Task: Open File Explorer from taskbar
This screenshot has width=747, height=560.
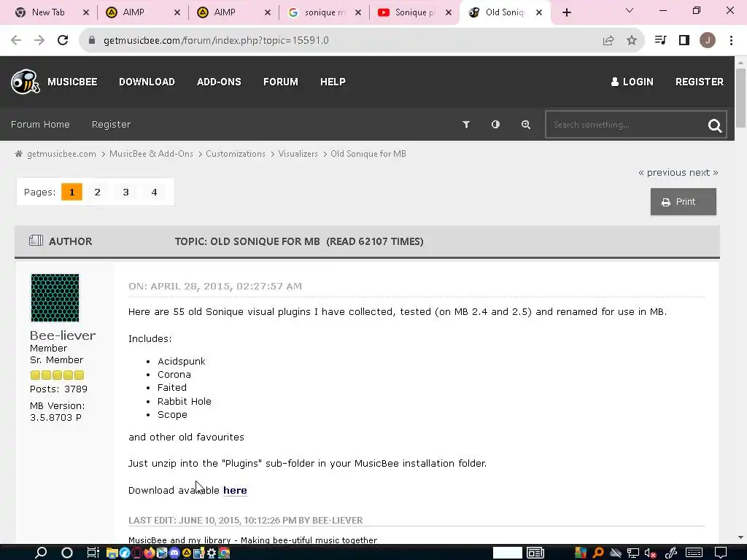Action: point(112,553)
